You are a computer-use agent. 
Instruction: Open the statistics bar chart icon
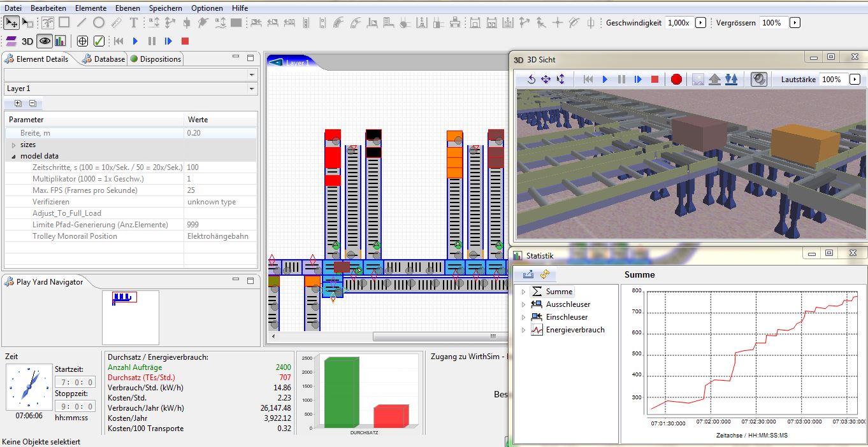click(x=61, y=41)
